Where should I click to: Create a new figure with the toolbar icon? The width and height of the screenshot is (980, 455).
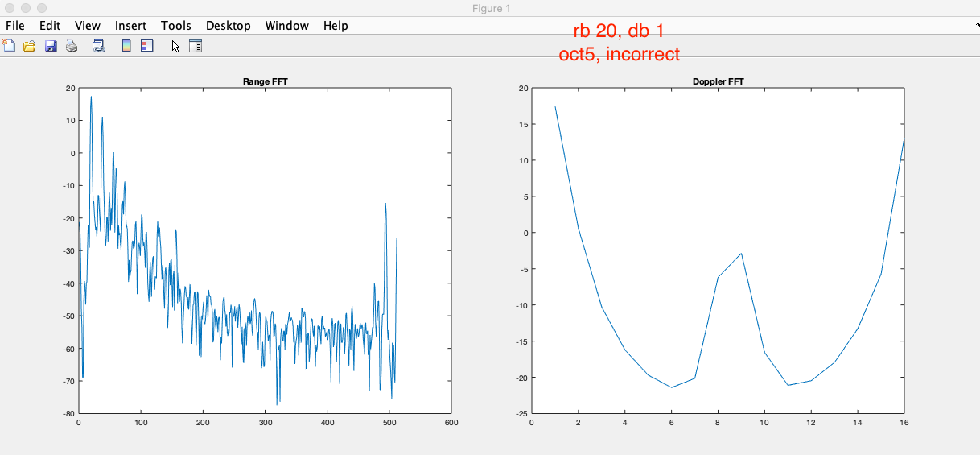(10, 46)
